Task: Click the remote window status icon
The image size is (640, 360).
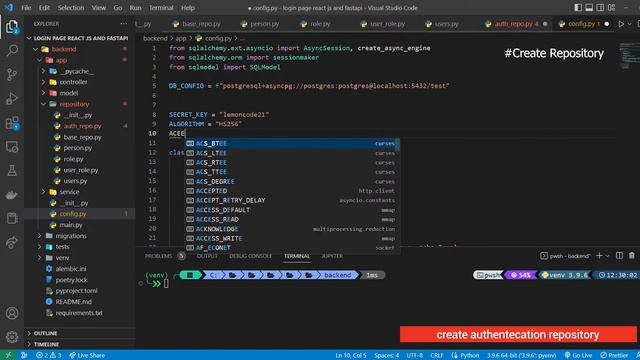Action: (8, 355)
